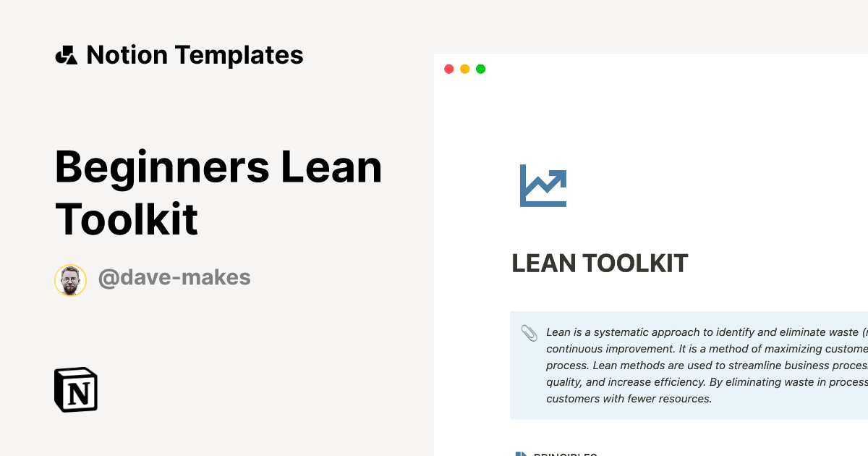Open the @dave-makes profile link
Image resolution: width=868 pixels, height=456 pixels.
click(175, 277)
